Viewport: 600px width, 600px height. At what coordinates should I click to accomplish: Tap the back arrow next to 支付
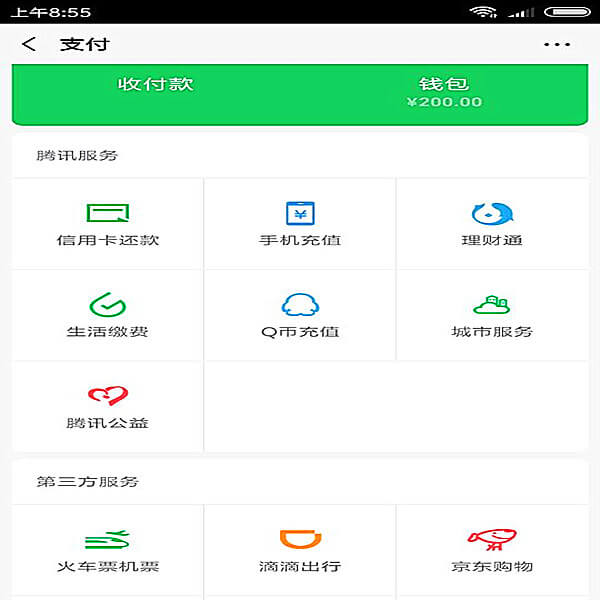[29, 44]
